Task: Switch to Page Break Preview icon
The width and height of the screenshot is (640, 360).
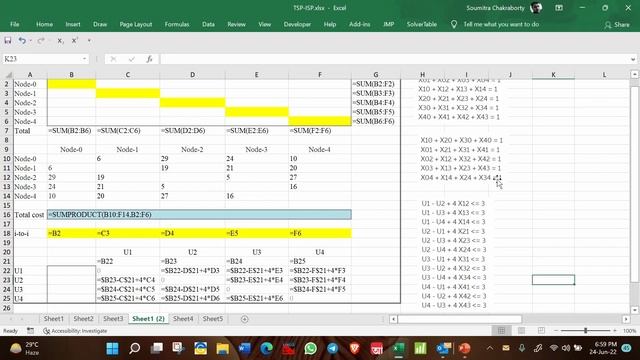Action: pyautogui.click(x=541, y=331)
